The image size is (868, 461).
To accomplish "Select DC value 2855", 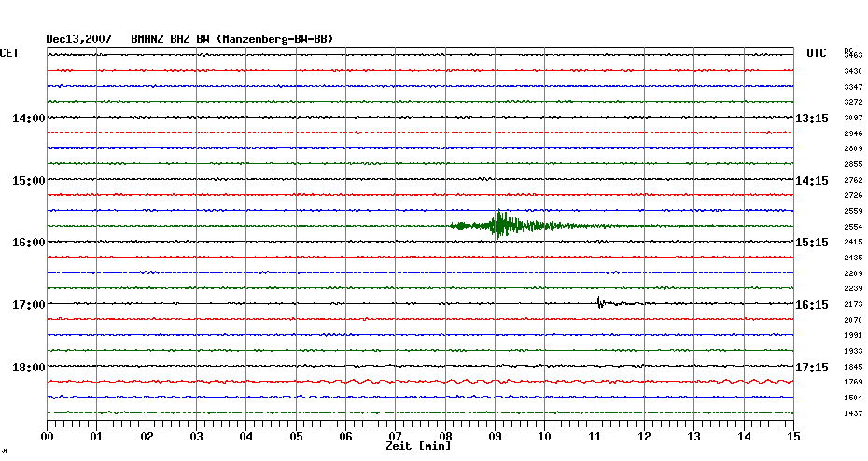I will pyautogui.click(x=853, y=165).
